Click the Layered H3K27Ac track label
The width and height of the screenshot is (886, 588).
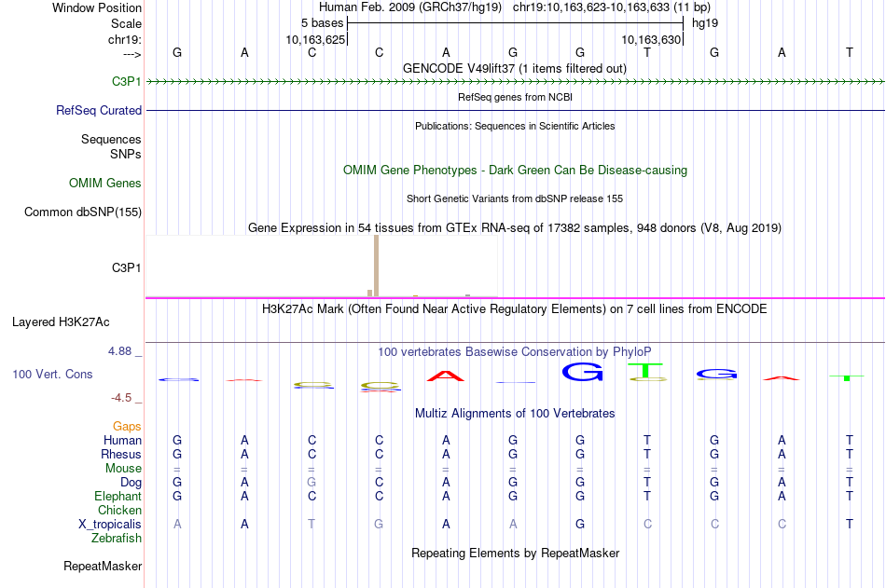[61, 322]
